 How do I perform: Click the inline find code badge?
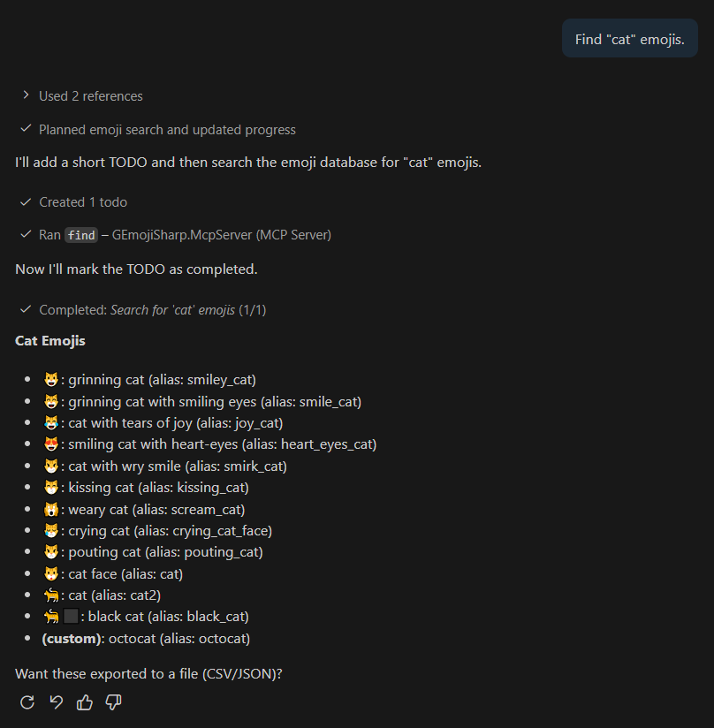[x=80, y=235]
